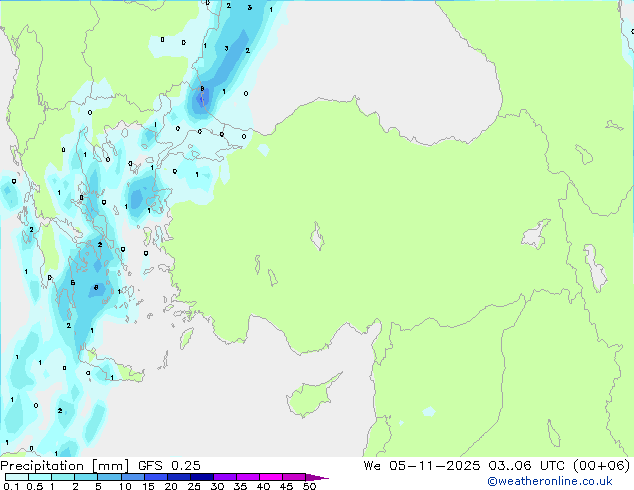Image resolution: width=634 pixels, height=490 pixels.
Task: Click the legend label "25"
Action: (x=194, y=486)
